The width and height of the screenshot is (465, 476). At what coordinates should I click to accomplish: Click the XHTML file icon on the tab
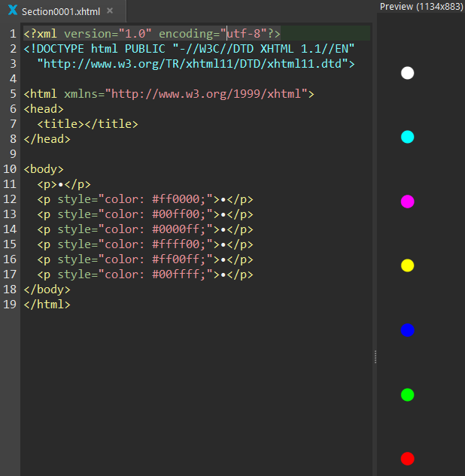12,11
